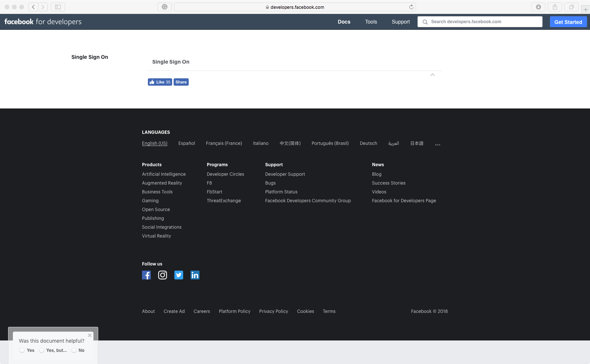The image size is (590, 364).
Task: Click the search magnifier icon
Action: (425, 22)
